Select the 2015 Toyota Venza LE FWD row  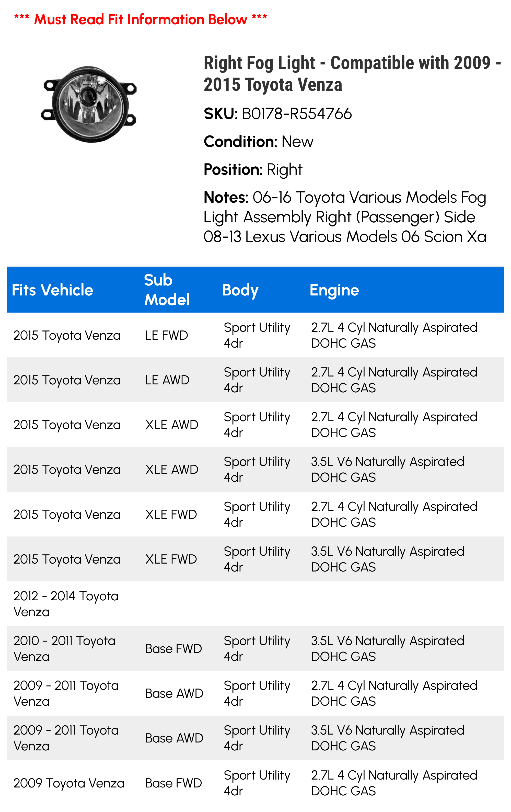(x=255, y=335)
